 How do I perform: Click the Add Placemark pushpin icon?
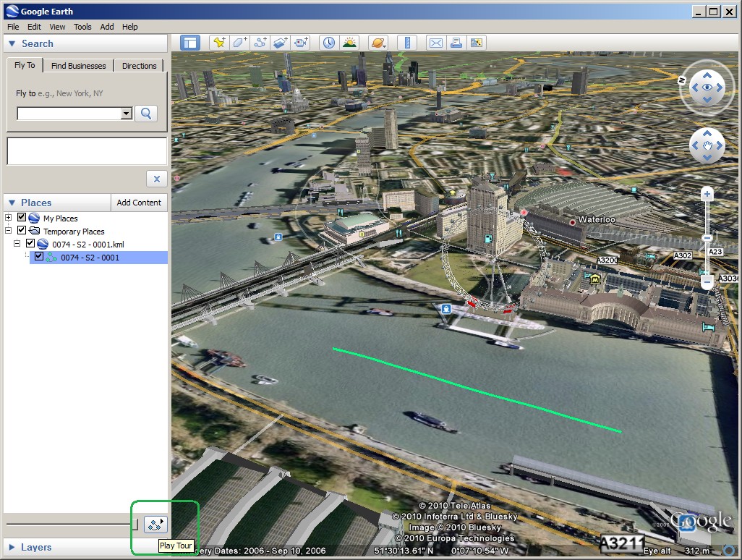pyautogui.click(x=218, y=43)
